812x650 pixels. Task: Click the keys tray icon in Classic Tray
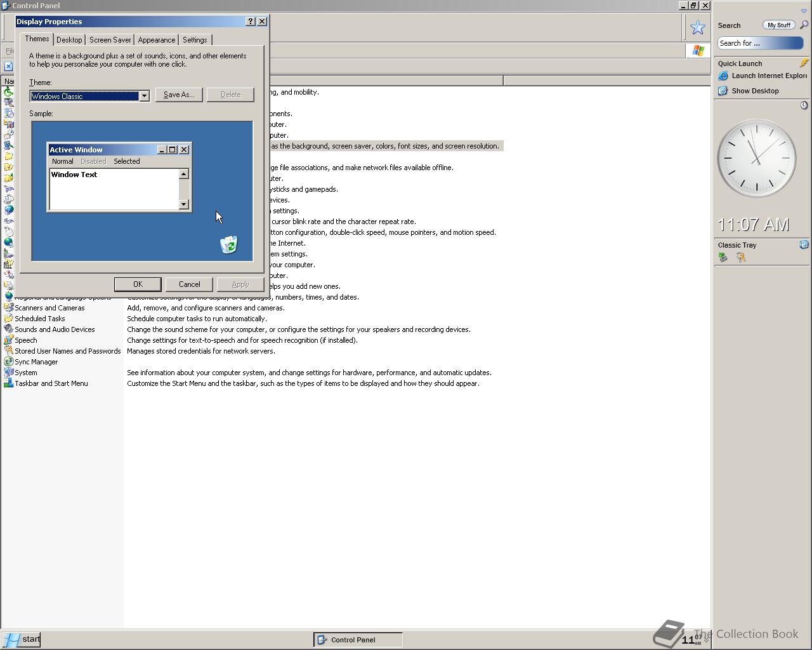tap(740, 257)
